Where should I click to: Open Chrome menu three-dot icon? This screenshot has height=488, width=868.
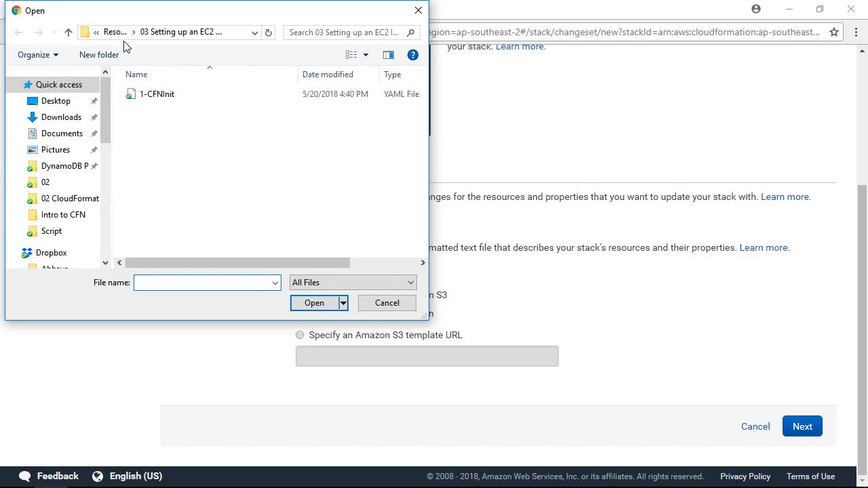tap(856, 32)
